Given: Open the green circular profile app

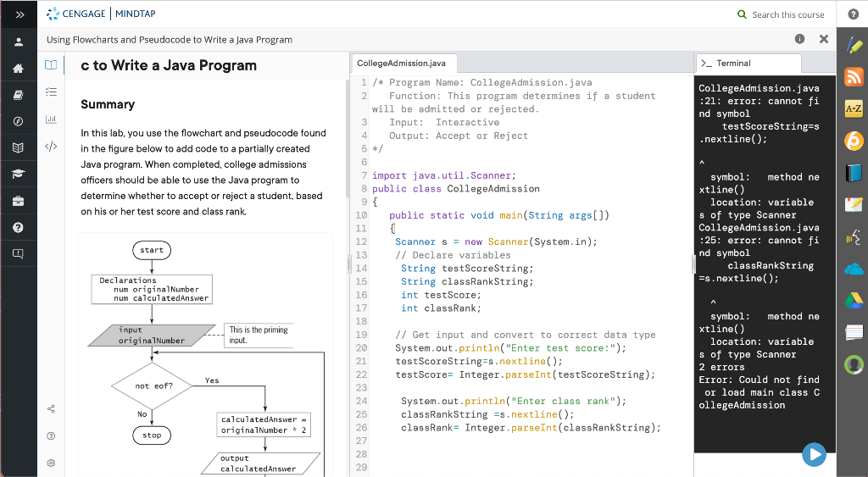Looking at the screenshot, I should tap(854, 364).
